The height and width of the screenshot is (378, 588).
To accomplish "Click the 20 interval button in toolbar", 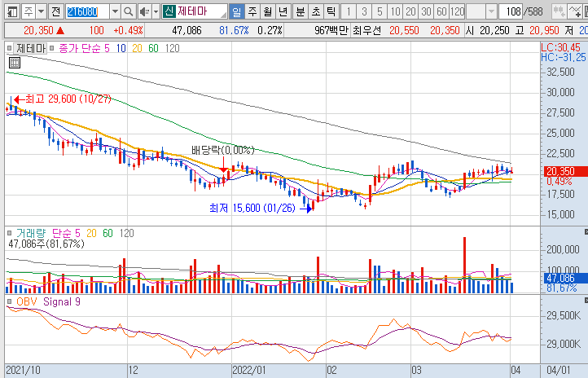I will (410, 12).
